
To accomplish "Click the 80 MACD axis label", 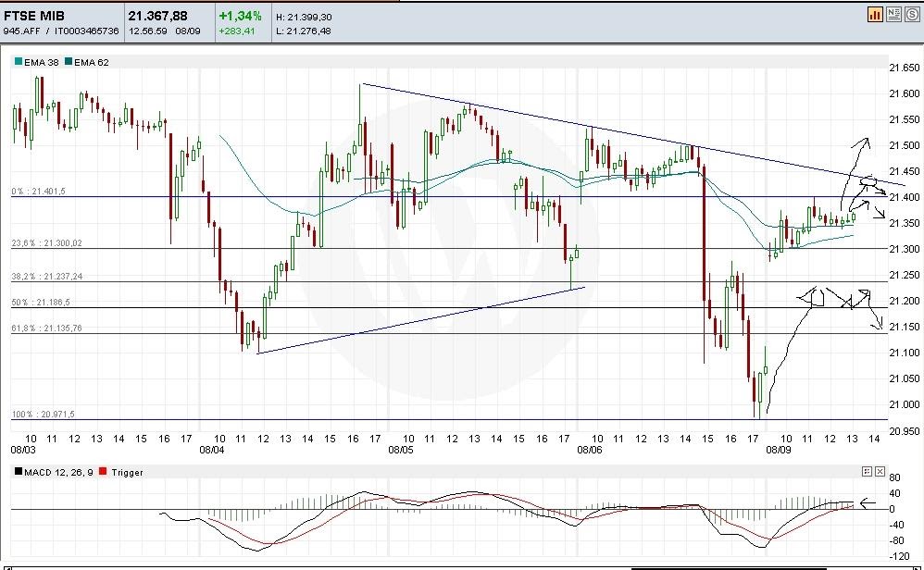I will (x=894, y=477).
